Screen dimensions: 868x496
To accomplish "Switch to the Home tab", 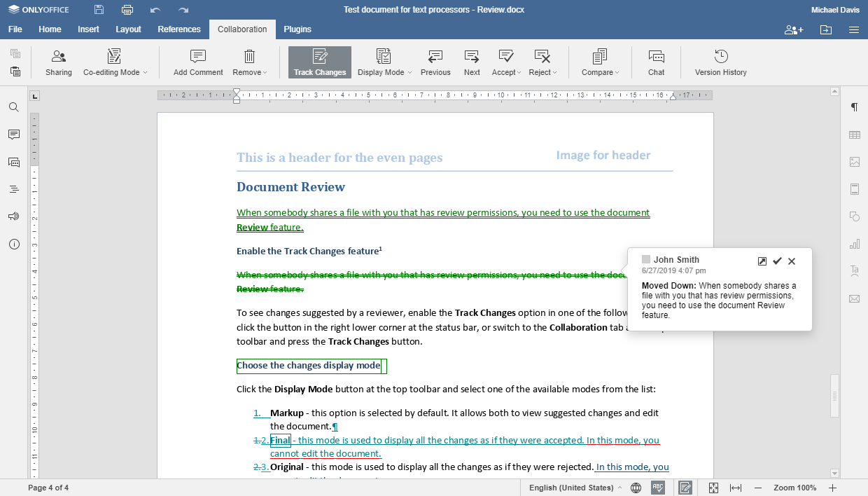I will (50, 29).
